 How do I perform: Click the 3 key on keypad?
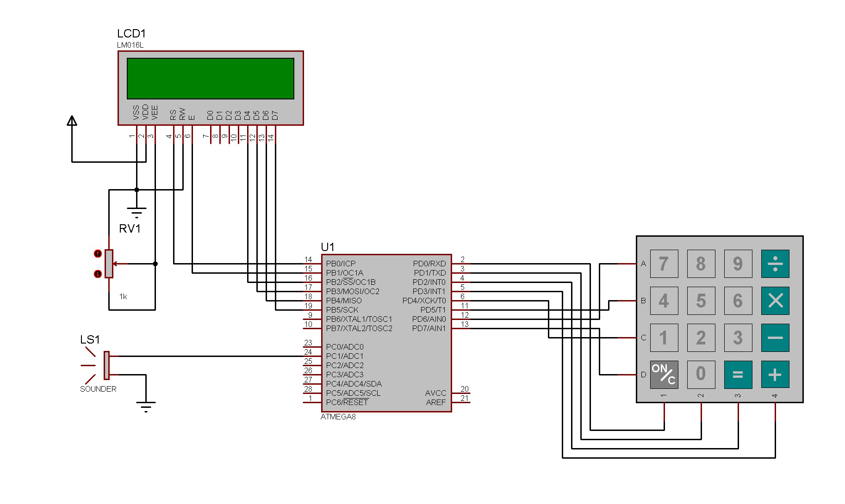(x=738, y=338)
